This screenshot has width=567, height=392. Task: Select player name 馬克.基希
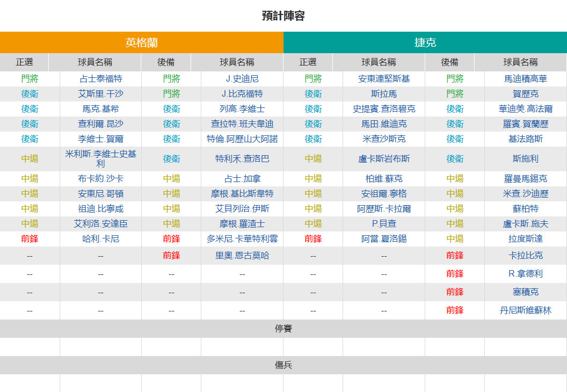click(101, 109)
